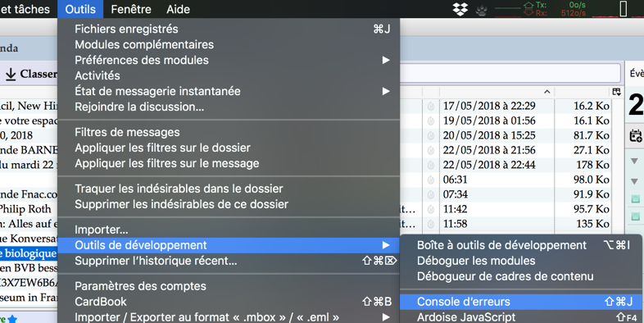Click the new calendar event icon
Viewport: 644px width, 323px height.
pos(636,135)
